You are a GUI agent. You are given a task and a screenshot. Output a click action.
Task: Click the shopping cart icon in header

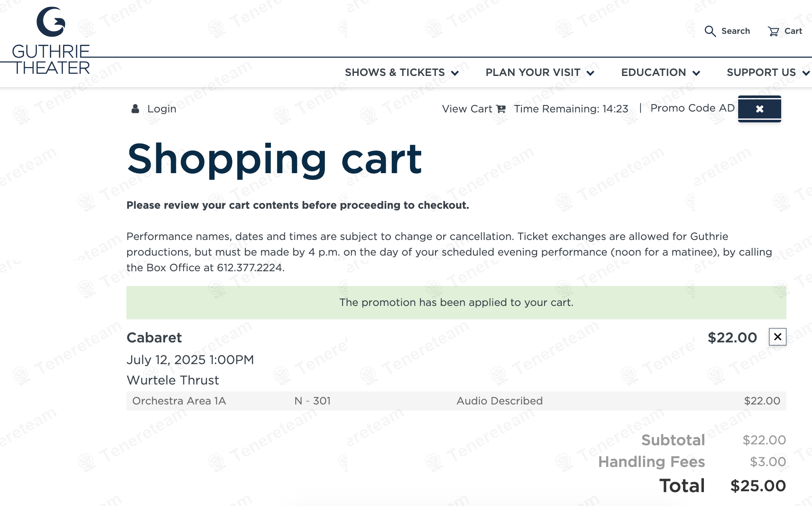[x=773, y=31]
